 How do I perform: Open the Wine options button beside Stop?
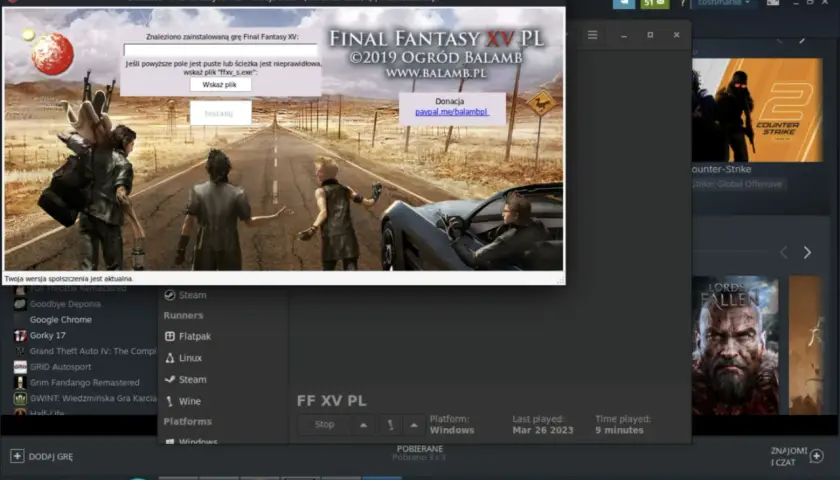tap(391, 425)
